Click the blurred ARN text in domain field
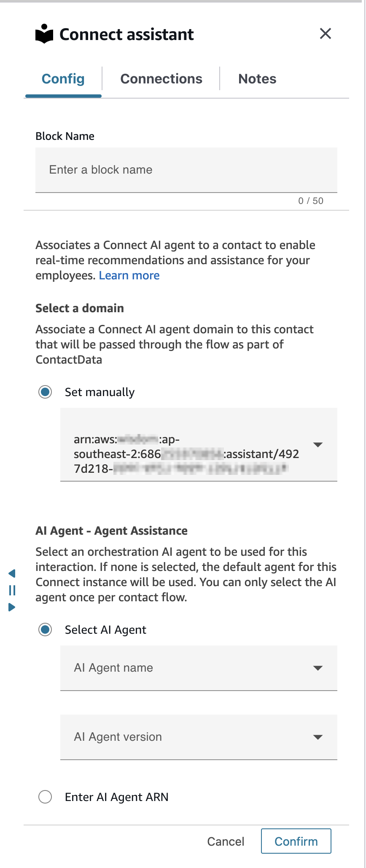 [x=186, y=454]
